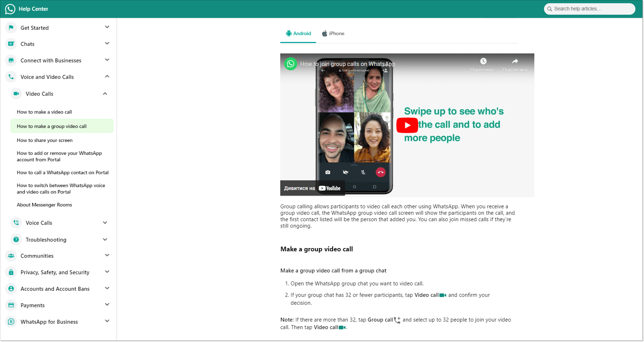644x342 pixels.
Task: Open About Messenger Rooms article
Action: coord(44,205)
